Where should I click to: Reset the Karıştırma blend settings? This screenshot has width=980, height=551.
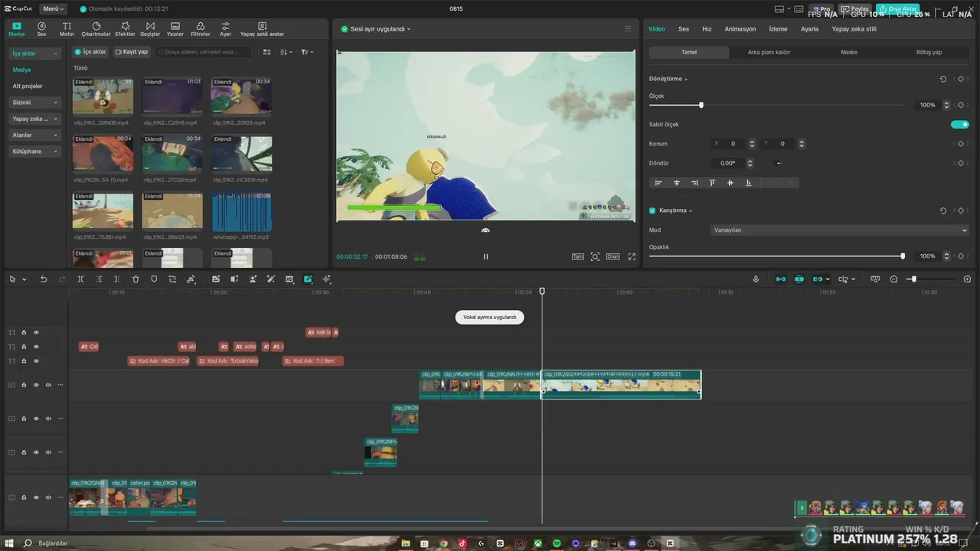pos(943,210)
